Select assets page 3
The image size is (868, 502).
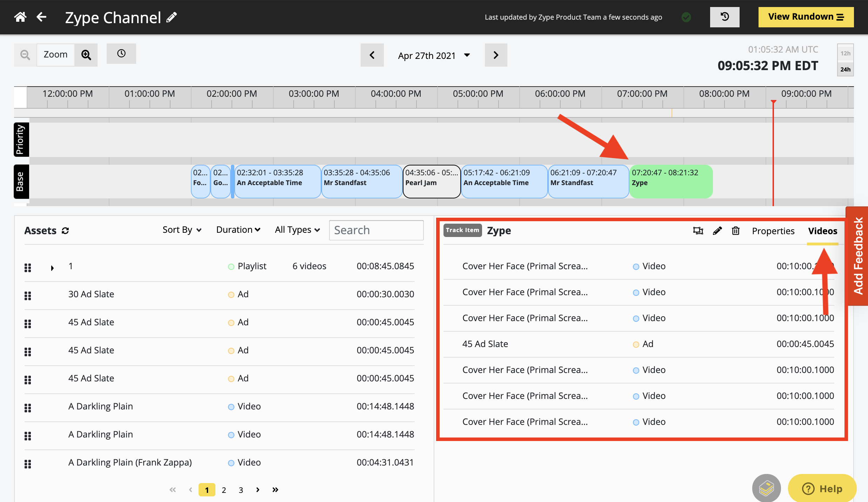(x=241, y=490)
